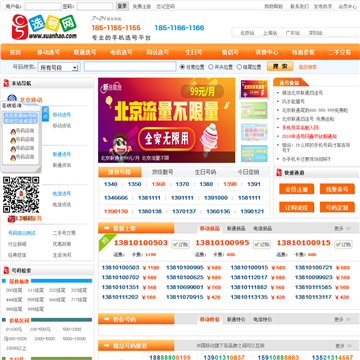360x360 pixels.
Task: Click the red logo icon beside 号码检索
Action: pos(6,270)
